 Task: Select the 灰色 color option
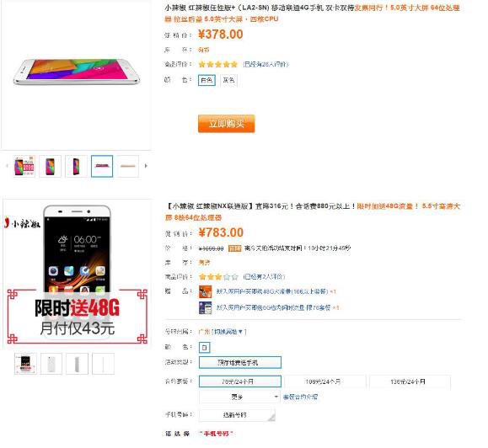[x=228, y=80]
